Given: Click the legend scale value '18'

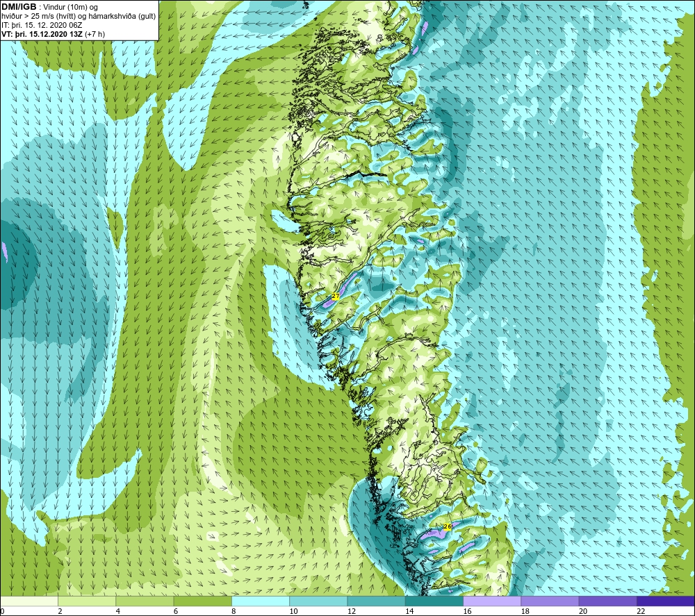Looking at the screenshot, I should tap(525, 611).
